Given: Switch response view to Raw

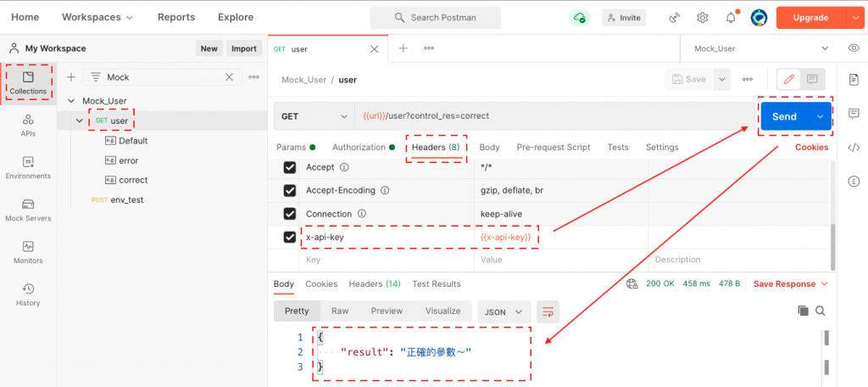Looking at the screenshot, I should click(x=340, y=311).
